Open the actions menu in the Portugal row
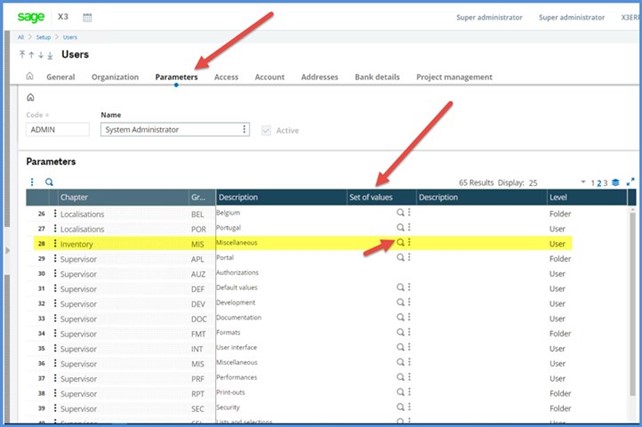 409,228
